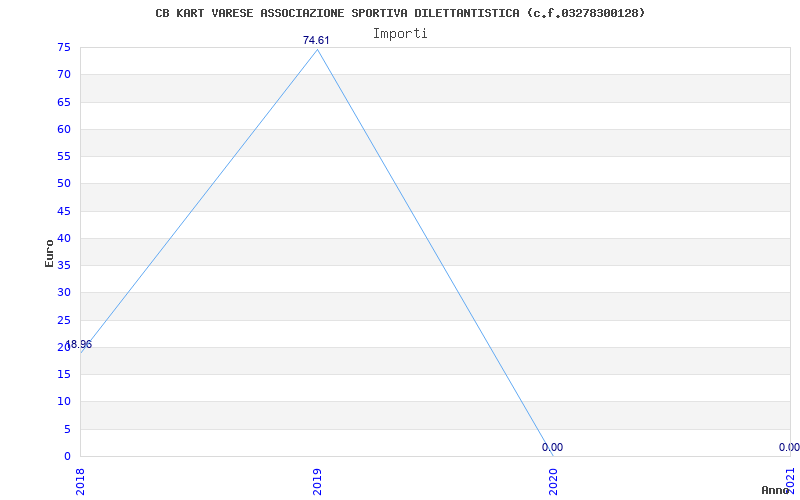Click the 0.00 label at 2020
The image size is (800, 500).
(553, 447)
